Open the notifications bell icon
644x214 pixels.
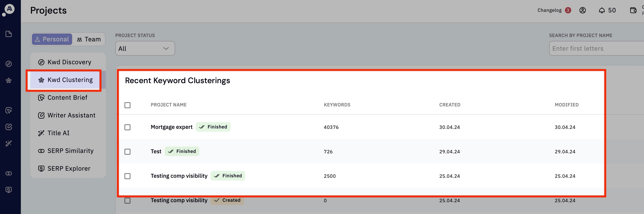pos(602,10)
